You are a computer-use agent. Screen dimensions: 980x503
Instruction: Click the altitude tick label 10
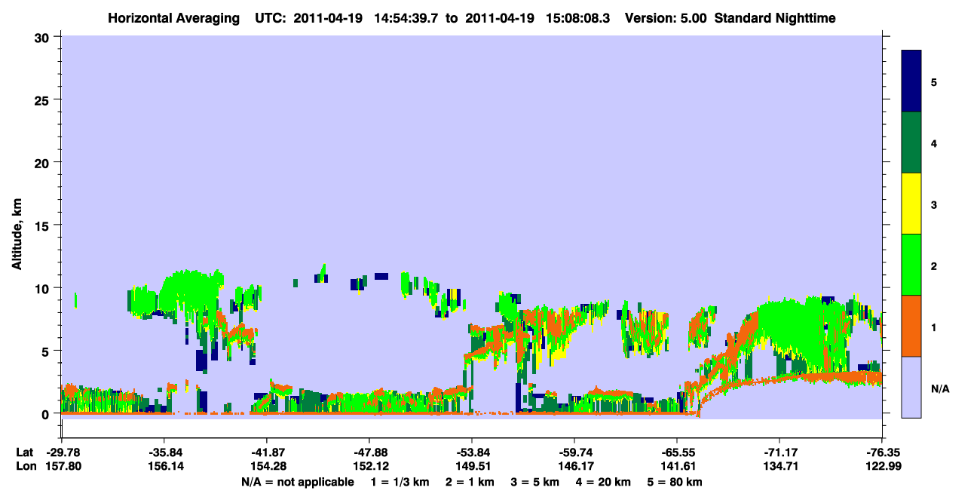coord(43,288)
